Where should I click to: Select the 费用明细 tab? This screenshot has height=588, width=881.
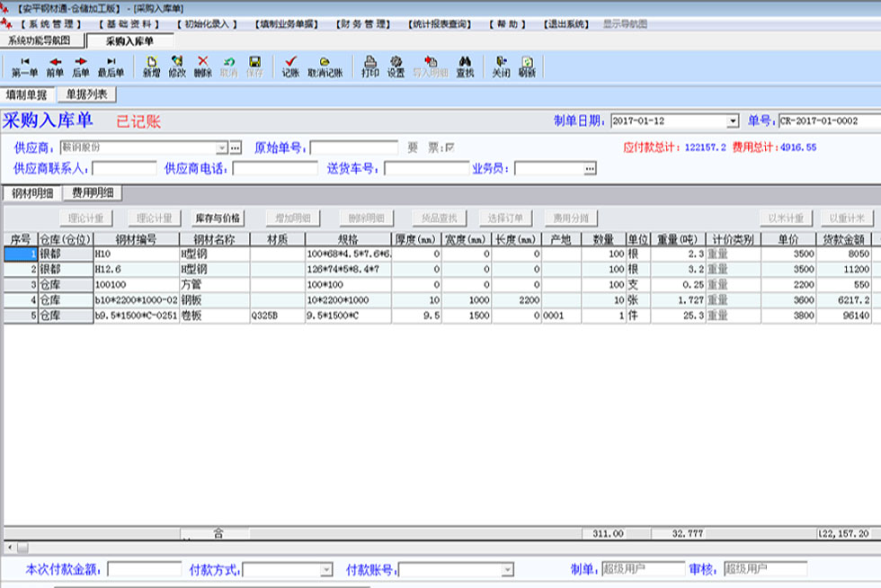point(93,192)
